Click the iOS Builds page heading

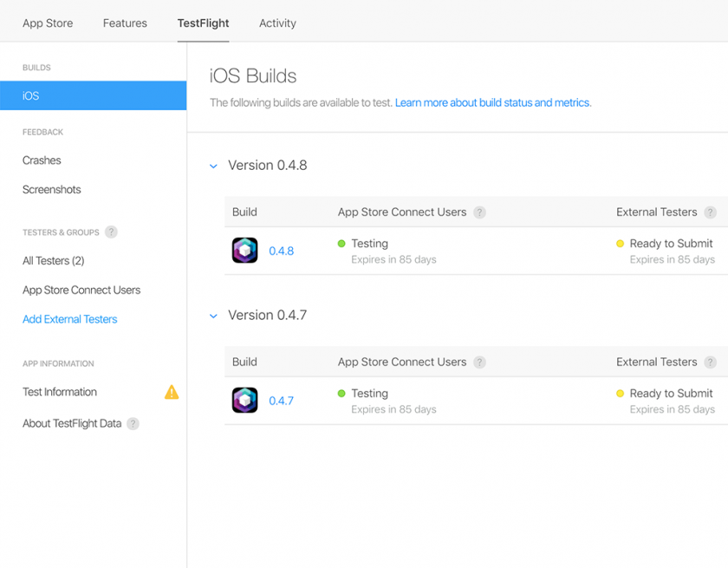253,75
